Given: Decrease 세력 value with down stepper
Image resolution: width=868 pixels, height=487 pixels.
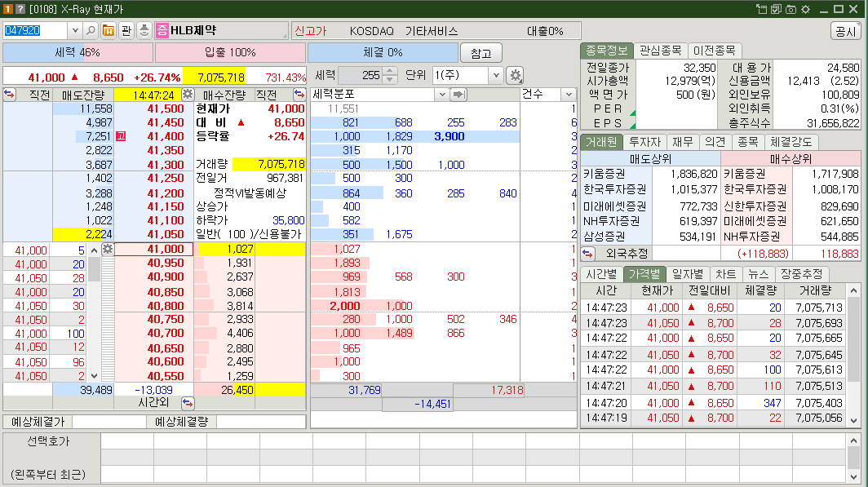Looking at the screenshot, I should (390, 79).
